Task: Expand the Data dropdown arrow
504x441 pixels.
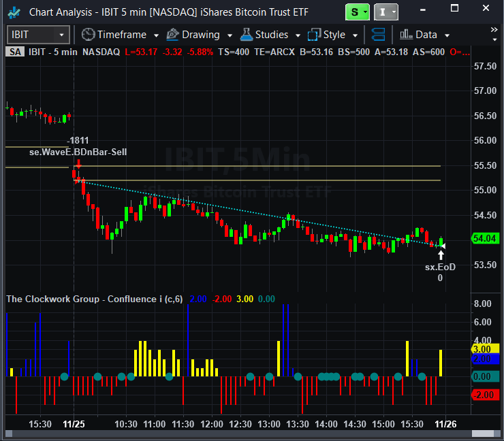Action: click(447, 35)
